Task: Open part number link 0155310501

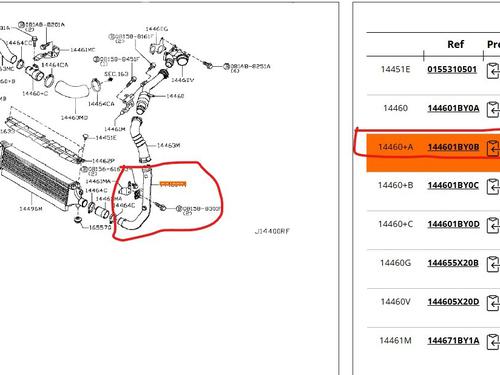Action: [452, 69]
